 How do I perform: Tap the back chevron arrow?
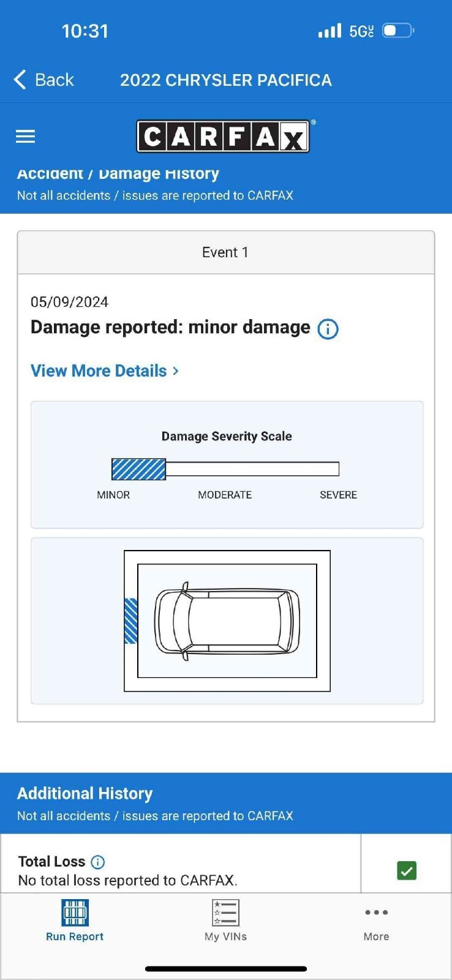pyautogui.click(x=20, y=80)
